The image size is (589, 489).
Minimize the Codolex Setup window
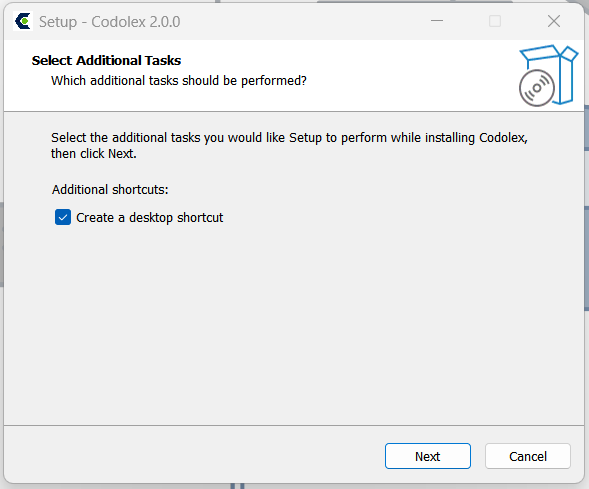pos(436,21)
